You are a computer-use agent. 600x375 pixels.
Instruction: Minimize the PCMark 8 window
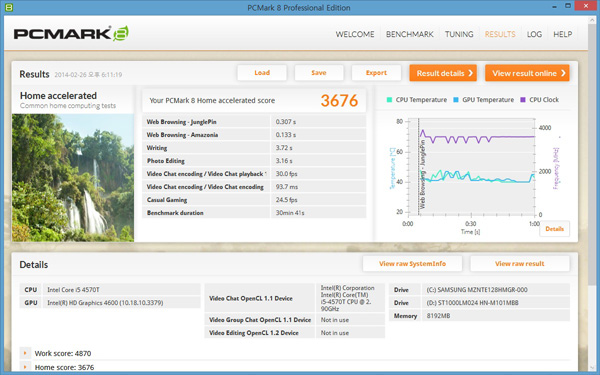(x=554, y=6)
